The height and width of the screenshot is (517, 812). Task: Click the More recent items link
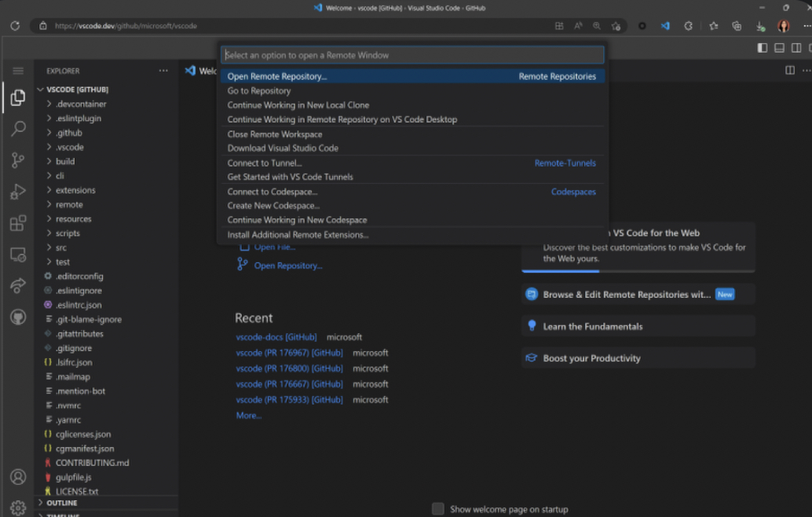pos(249,416)
